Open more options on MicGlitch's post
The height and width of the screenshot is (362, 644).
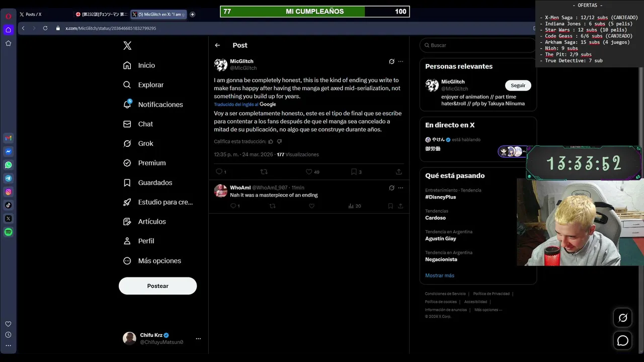pyautogui.click(x=400, y=61)
